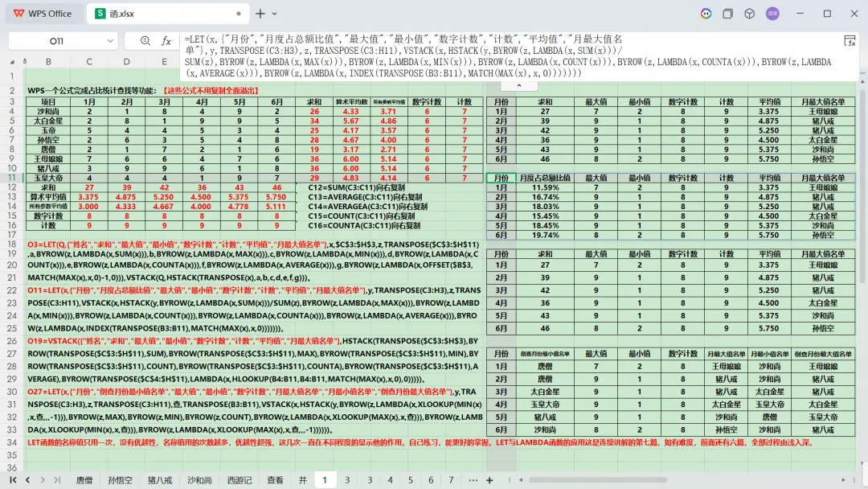868x489 pixels.
Task: Select red text 【这些公式不用复制全面溢出】
Action: point(211,90)
